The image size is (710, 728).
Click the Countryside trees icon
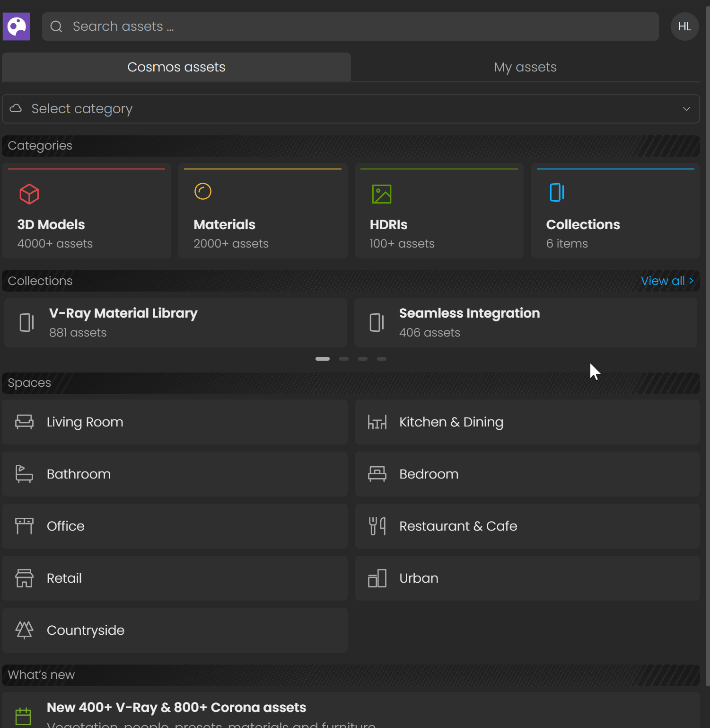pos(24,630)
